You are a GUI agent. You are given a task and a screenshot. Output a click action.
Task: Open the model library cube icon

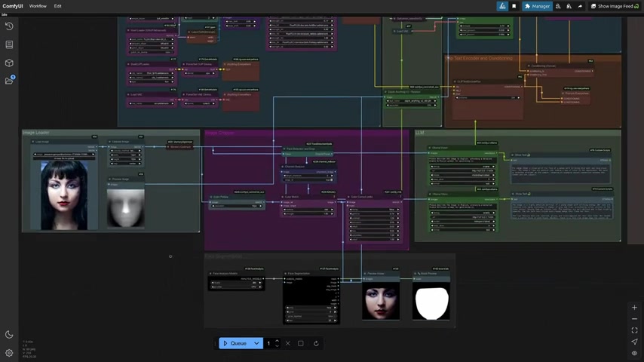(9, 63)
